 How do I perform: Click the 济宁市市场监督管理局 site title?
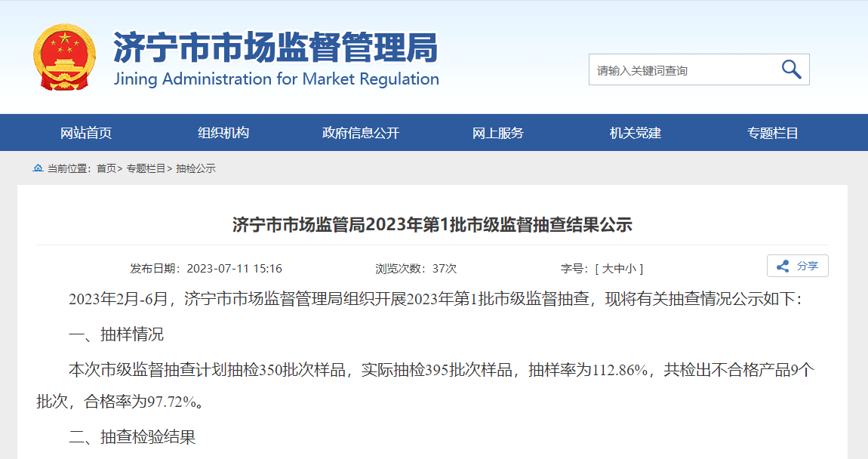click(x=275, y=48)
